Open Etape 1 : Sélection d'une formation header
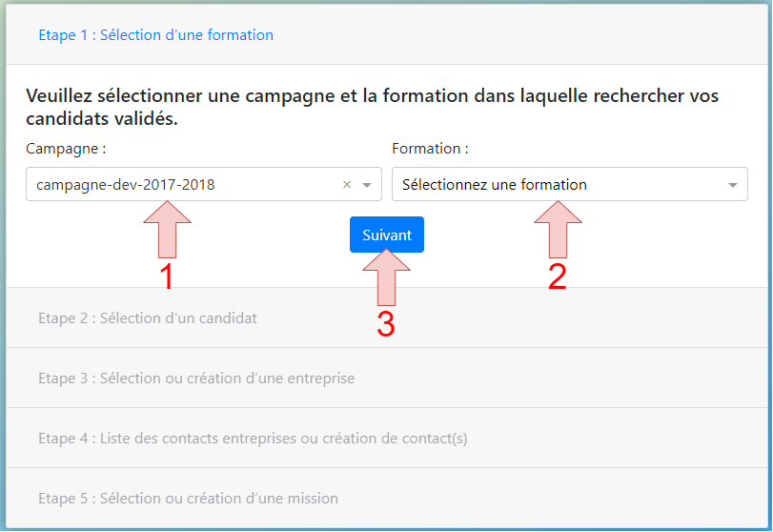 point(155,35)
